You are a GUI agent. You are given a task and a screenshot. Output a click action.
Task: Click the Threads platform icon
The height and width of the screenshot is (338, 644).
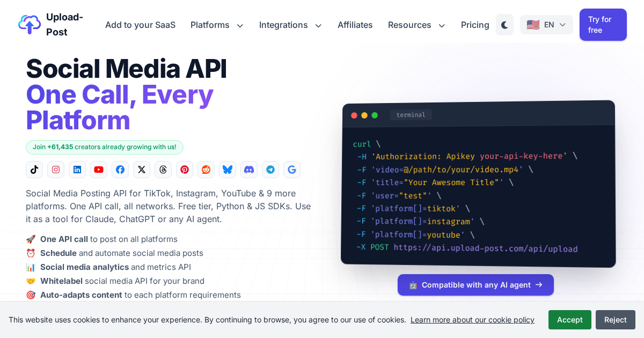[x=163, y=170]
